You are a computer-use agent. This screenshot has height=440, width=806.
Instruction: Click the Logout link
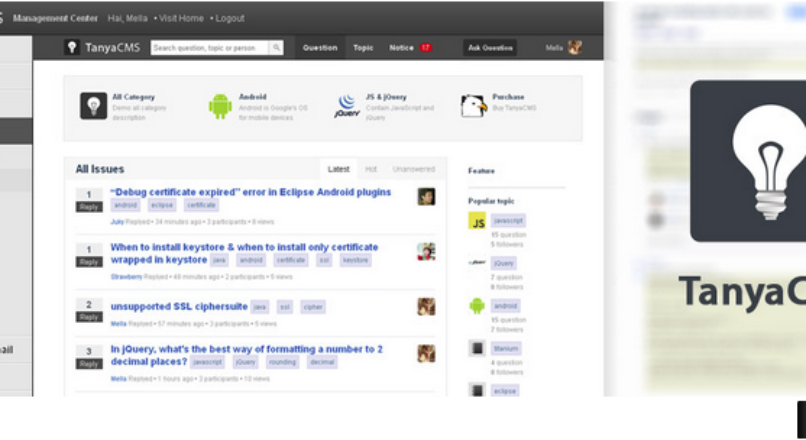pyautogui.click(x=230, y=19)
